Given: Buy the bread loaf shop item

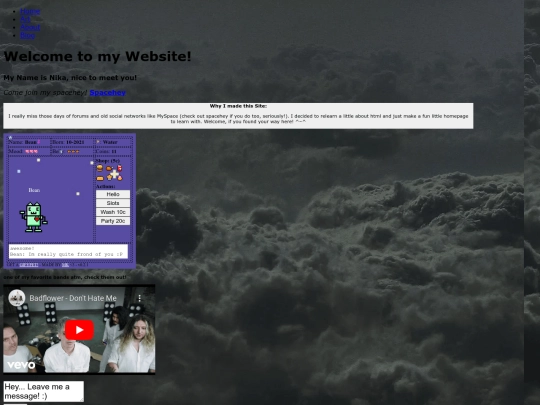Looking at the screenshot, I should [100, 178].
